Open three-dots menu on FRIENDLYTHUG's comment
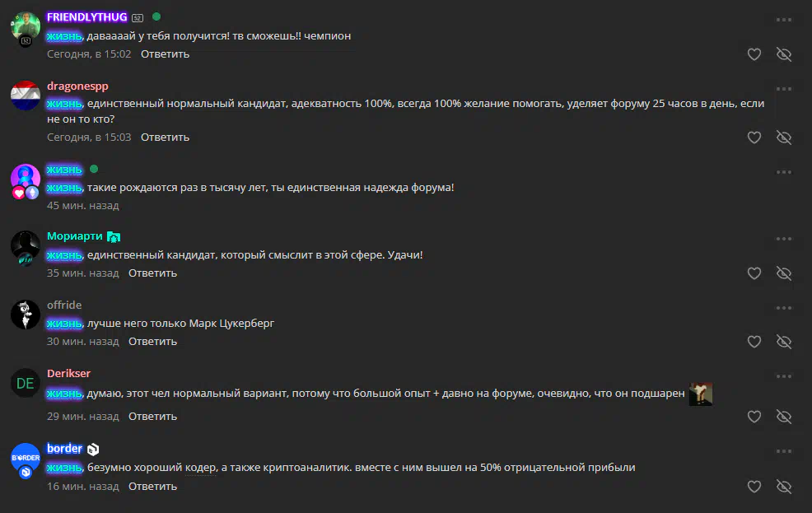812x513 pixels. 784,20
